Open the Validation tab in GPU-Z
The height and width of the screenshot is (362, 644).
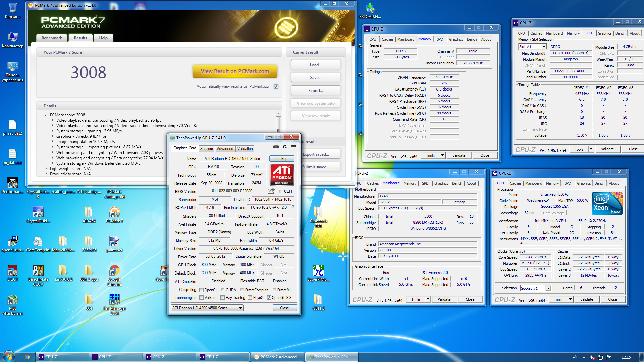coord(245,149)
